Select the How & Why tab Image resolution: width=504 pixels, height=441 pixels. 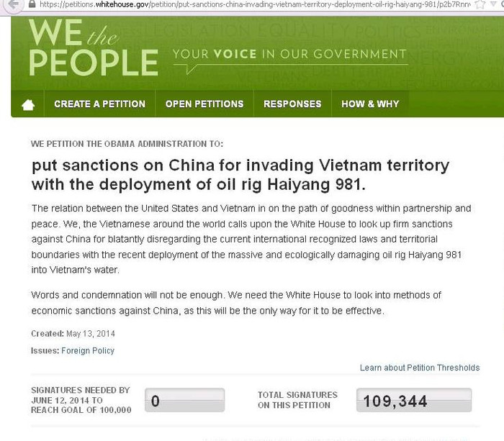coord(370,104)
